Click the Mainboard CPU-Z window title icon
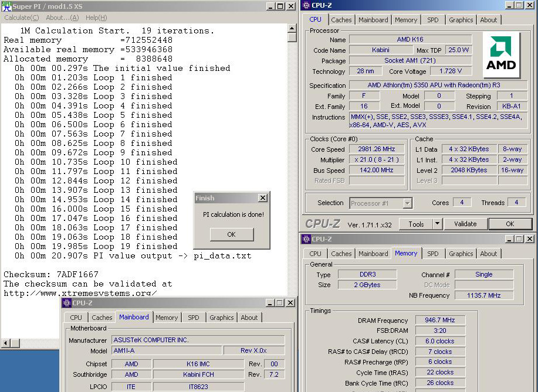Image resolution: width=538 pixels, height=392 pixels. click(66, 303)
